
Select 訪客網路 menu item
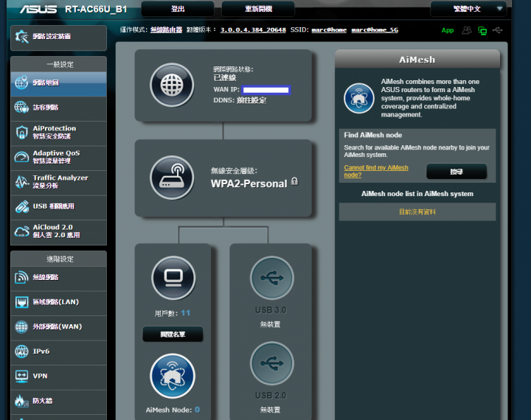[58, 108]
